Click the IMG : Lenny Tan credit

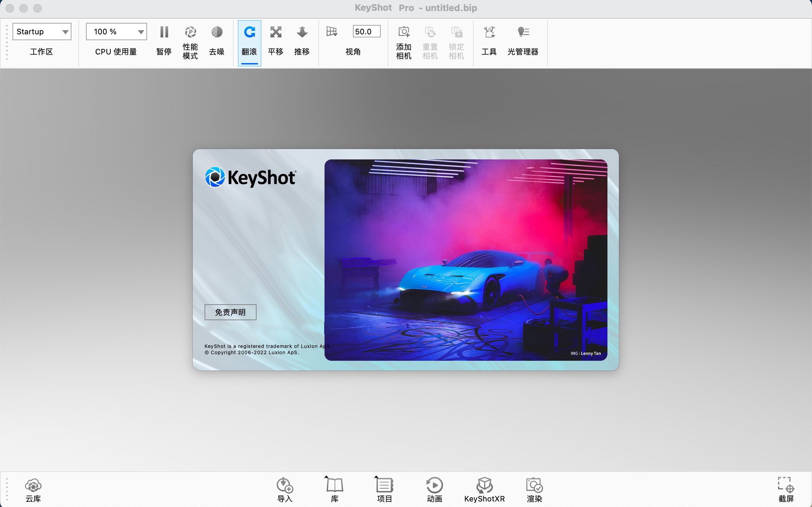point(586,353)
